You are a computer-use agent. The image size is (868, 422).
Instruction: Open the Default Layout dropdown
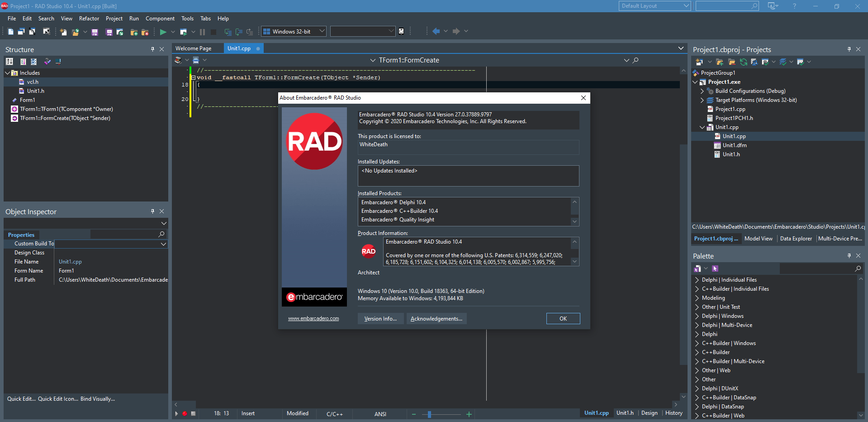click(x=686, y=6)
